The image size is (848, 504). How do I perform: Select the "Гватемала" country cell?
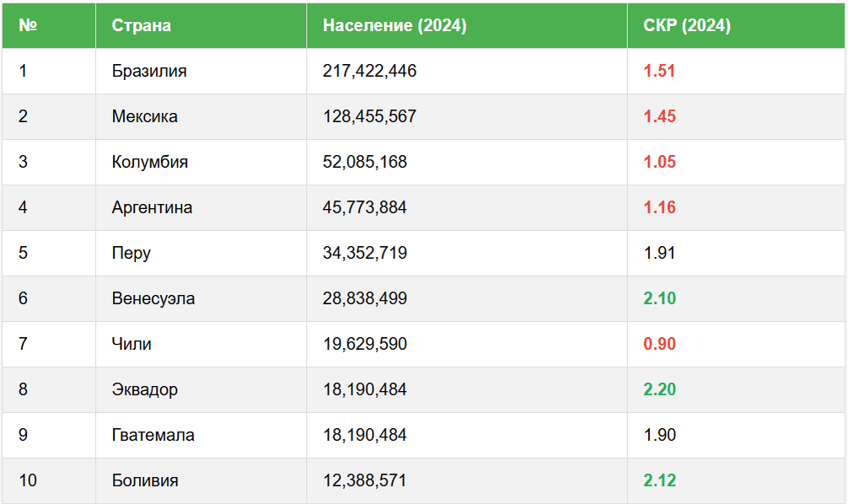pos(153,435)
